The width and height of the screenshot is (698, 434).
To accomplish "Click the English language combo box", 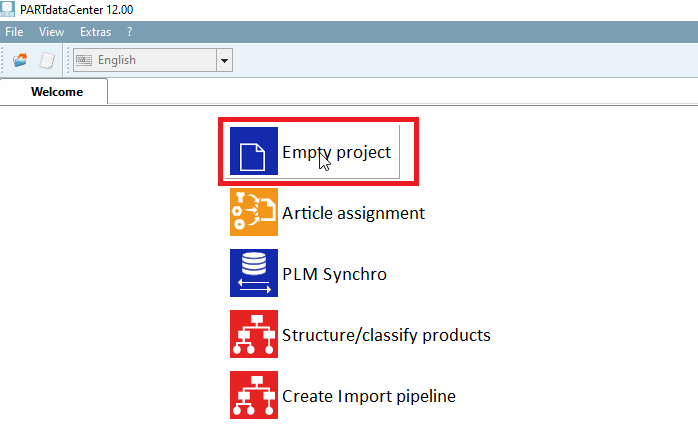I will pyautogui.click(x=153, y=60).
